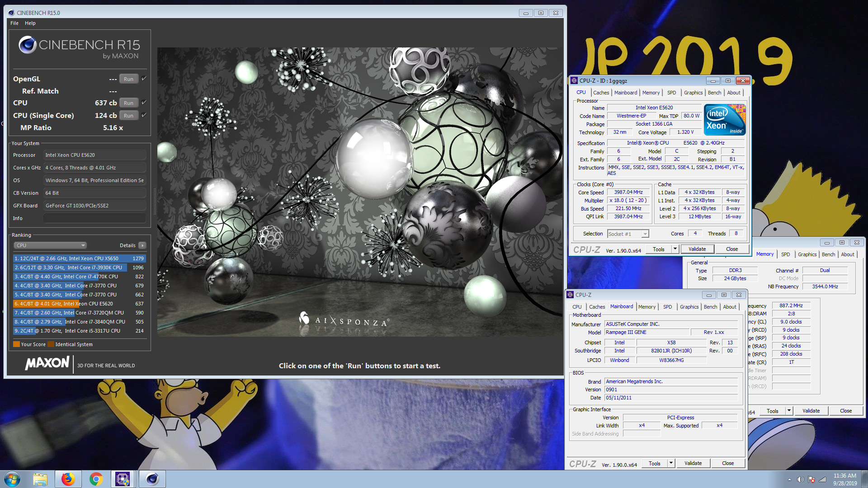This screenshot has width=868, height=488.
Task: Switch to Caches tab in Mainboard CPU-Z window
Action: click(597, 307)
